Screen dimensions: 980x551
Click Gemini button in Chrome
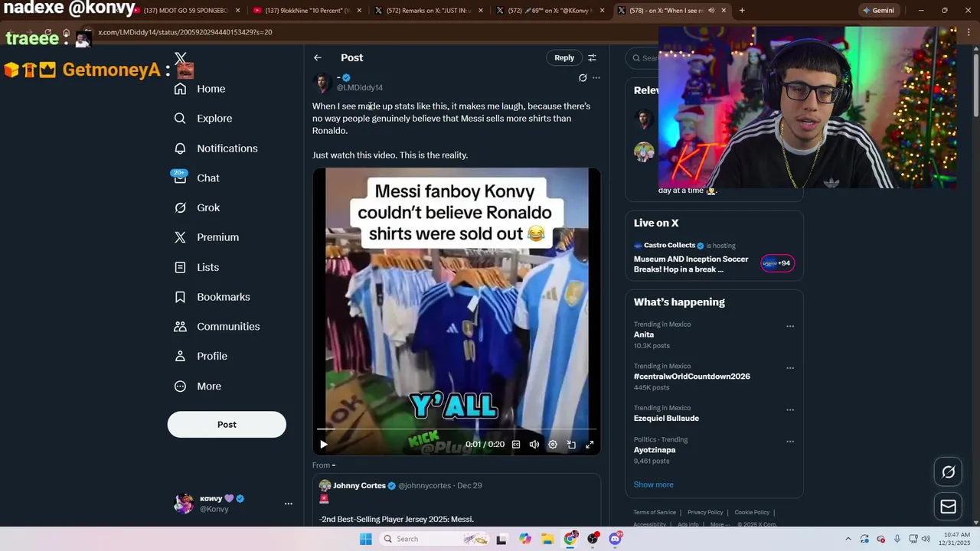[x=879, y=11]
